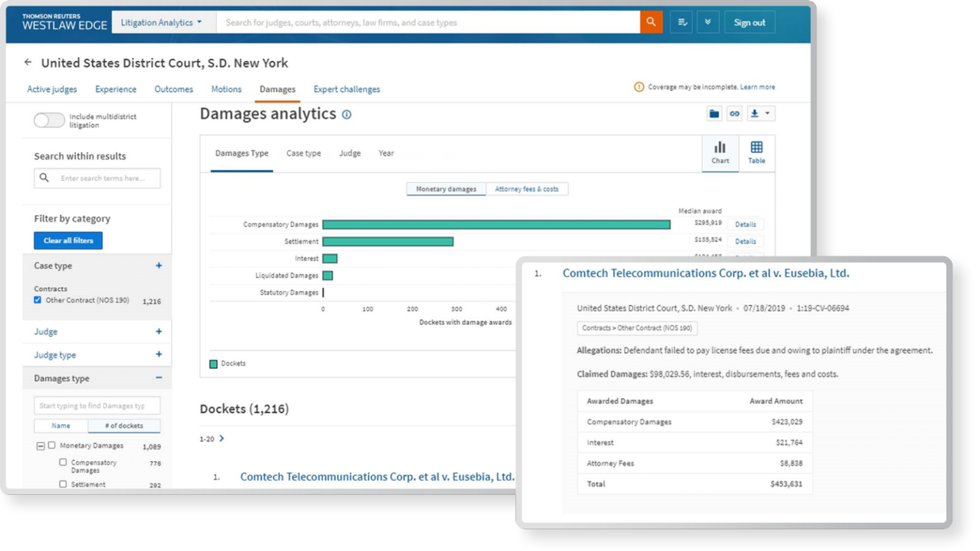
Task: Open the history list icon in header
Action: pyautogui.click(x=681, y=22)
